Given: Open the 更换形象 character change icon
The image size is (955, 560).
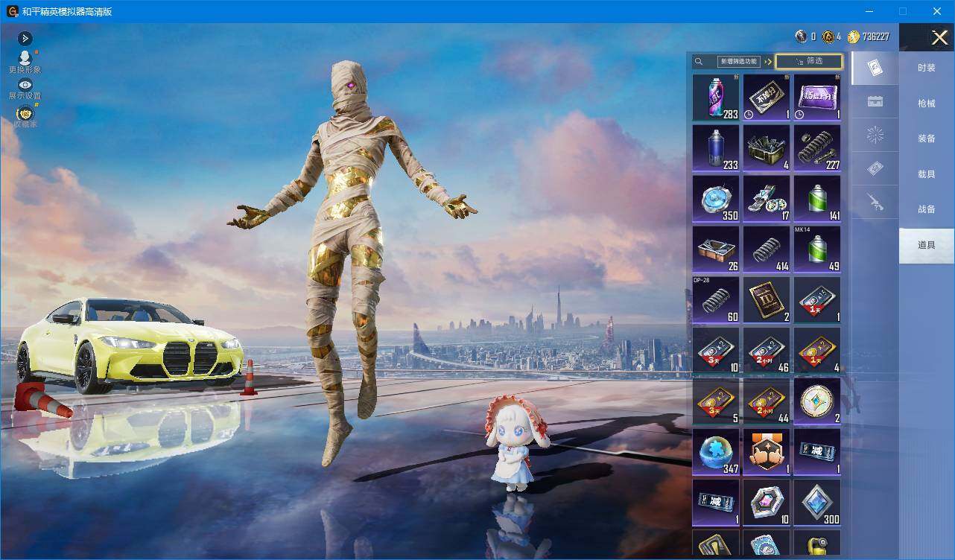Looking at the screenshot, I should point(25,61).
